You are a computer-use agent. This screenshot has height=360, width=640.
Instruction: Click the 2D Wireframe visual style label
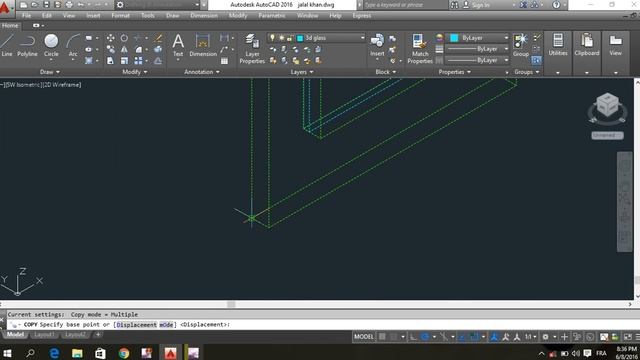pyautogui.click(x=61, y=85)
